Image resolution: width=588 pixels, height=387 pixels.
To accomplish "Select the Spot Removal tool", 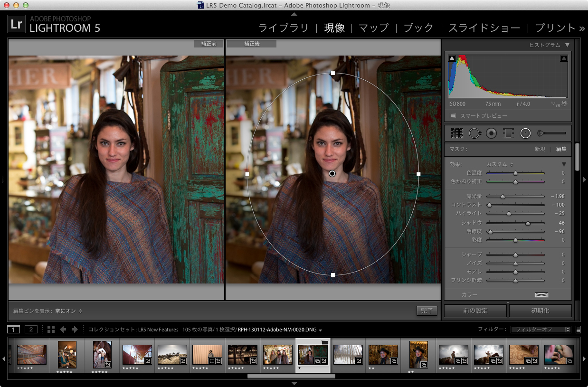I will click(474, 133).
